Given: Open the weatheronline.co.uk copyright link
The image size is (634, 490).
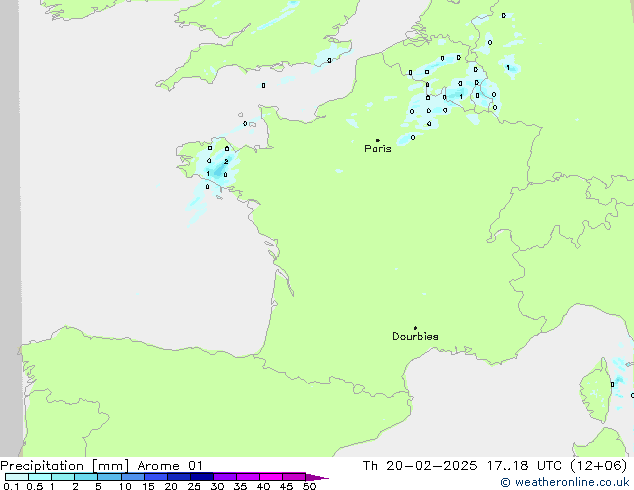Looking at the screenshot, I should pos(564,482).
